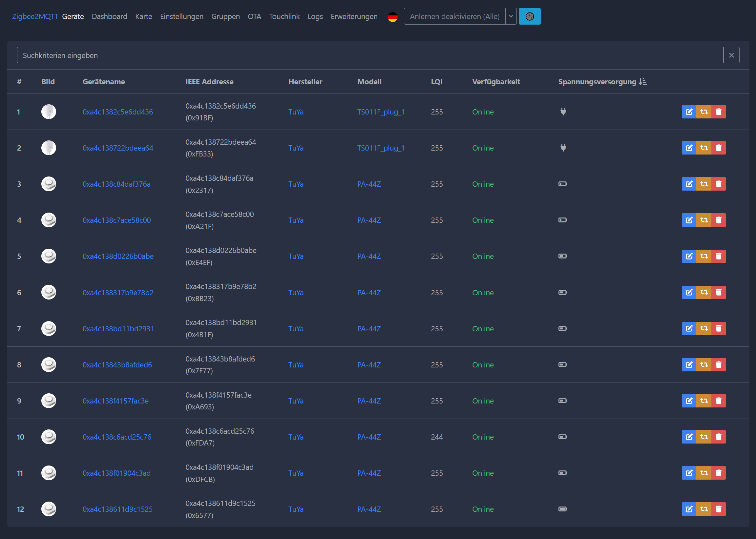Viewport: 756px width, 539px height.
Task: Click Online status for device 0xa4c138f4157fac3e
Action: click(483, 401)
